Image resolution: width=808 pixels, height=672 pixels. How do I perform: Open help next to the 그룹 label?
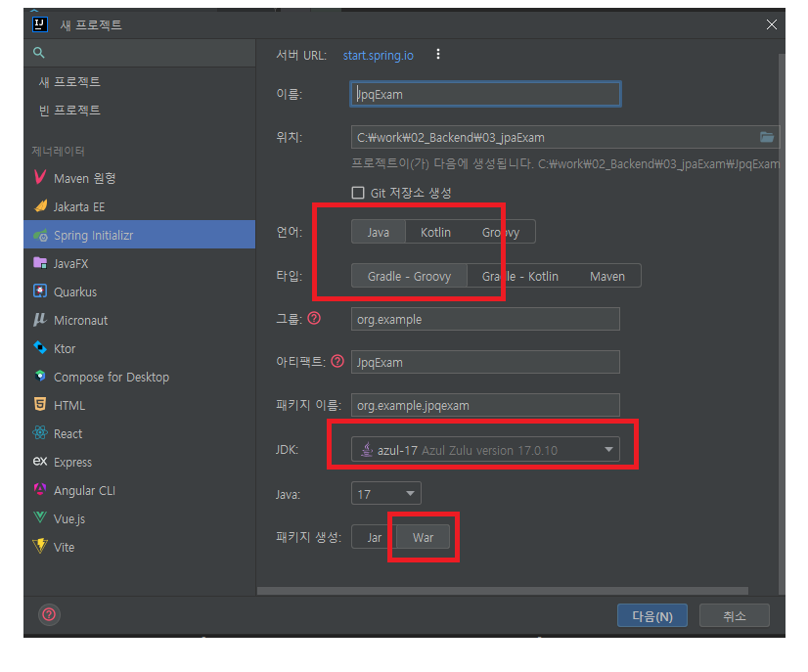coord(314,319)
